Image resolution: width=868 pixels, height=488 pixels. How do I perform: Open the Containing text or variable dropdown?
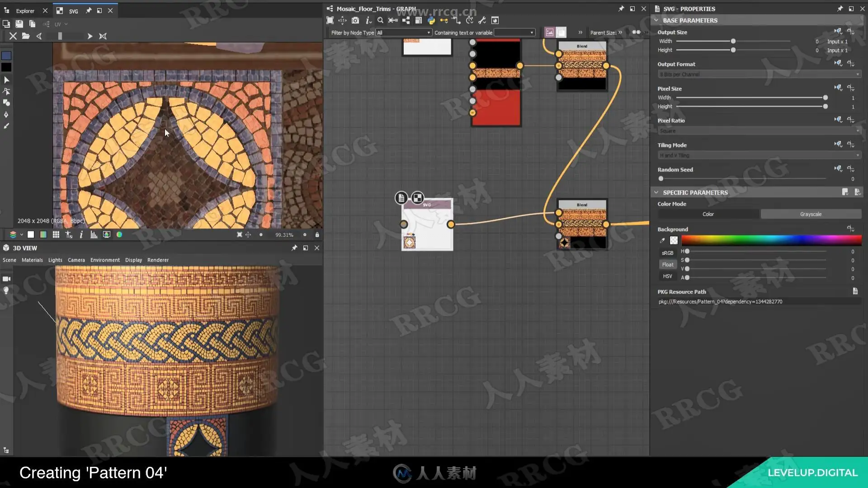514,33
